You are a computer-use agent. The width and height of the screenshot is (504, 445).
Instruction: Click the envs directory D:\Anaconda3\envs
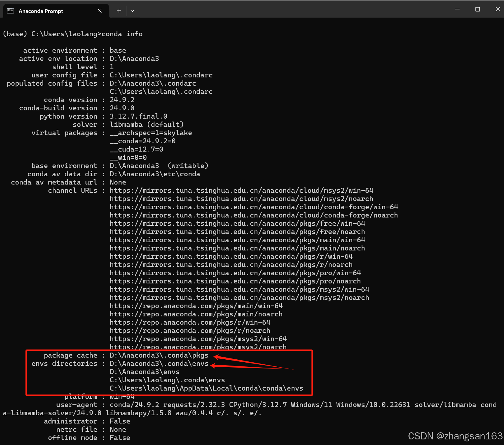[x=144, y=372]
